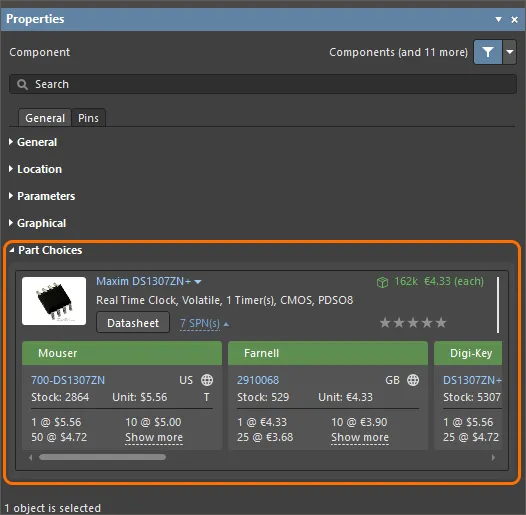Click the Search field in Properties
Viewport: 526px width, 515px height.
pos(263,84)
